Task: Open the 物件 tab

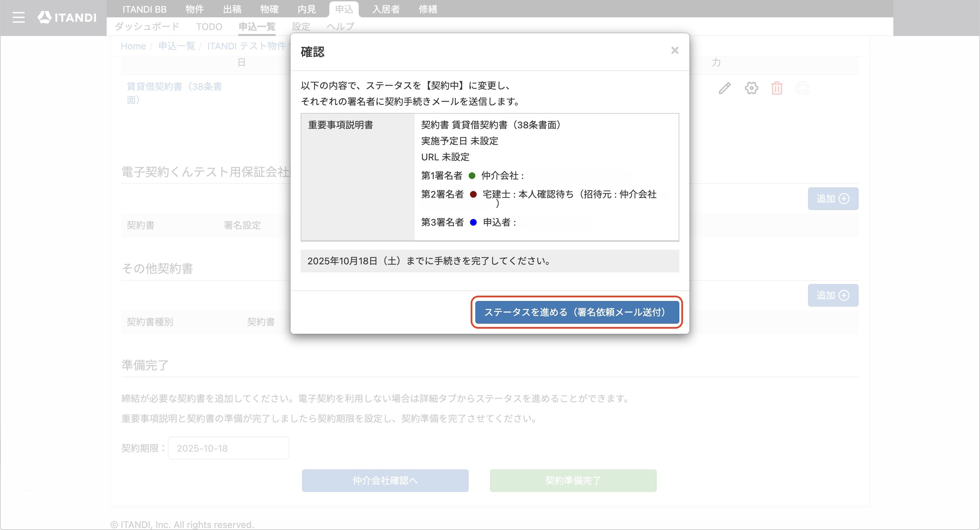Action: [x=194, y=9]
